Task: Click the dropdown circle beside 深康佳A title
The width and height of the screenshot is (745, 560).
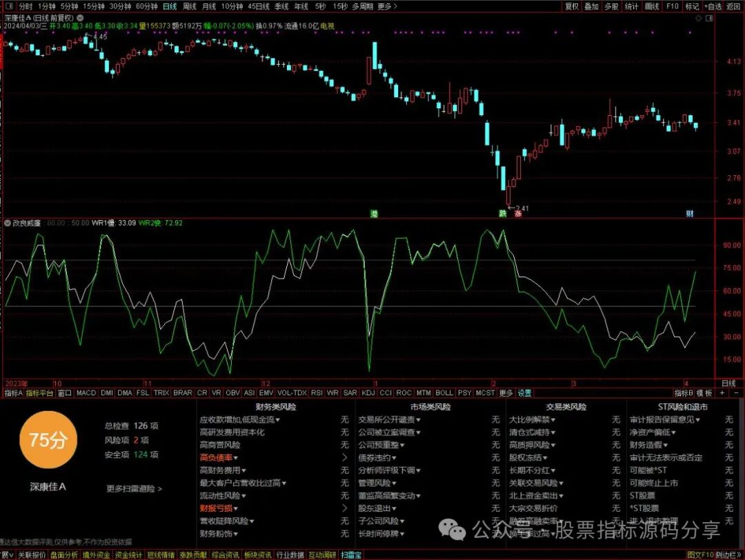Action: 80,17
